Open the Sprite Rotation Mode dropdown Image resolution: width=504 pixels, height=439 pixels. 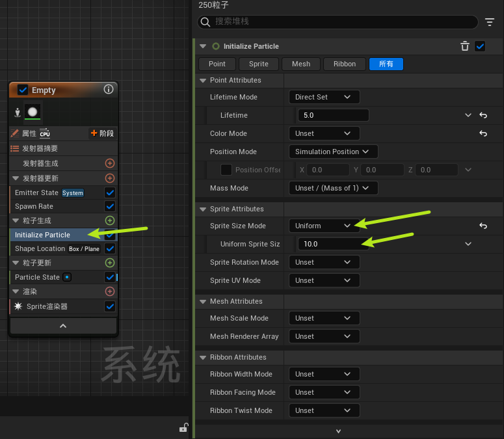325,262
